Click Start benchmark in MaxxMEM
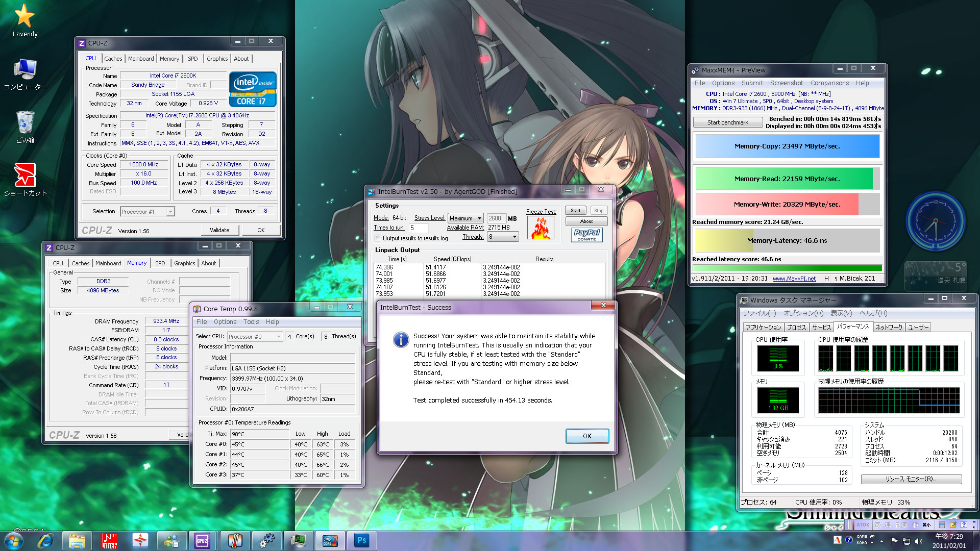Viewport: 980px width, 551px height. [x=728, y=122]
